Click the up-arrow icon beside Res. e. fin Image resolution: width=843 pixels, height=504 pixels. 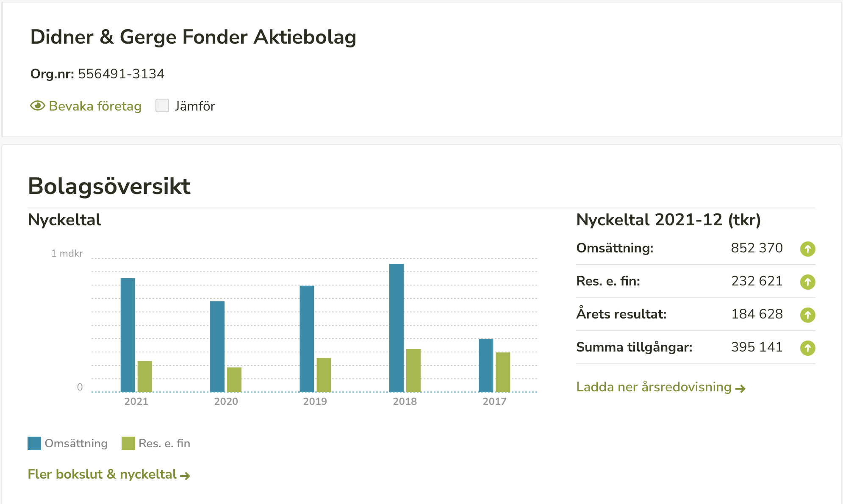coord(807,282)
